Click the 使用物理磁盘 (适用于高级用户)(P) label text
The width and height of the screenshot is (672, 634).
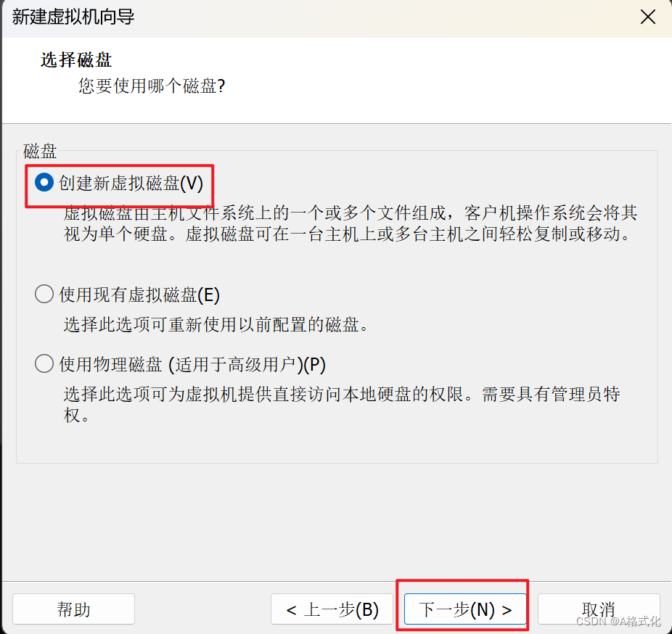(192, 364)
